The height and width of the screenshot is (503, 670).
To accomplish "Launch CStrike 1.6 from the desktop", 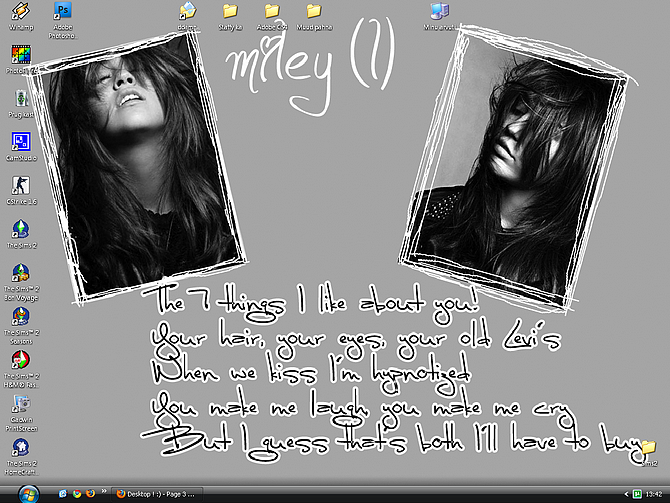I will [x=21, y=190].
